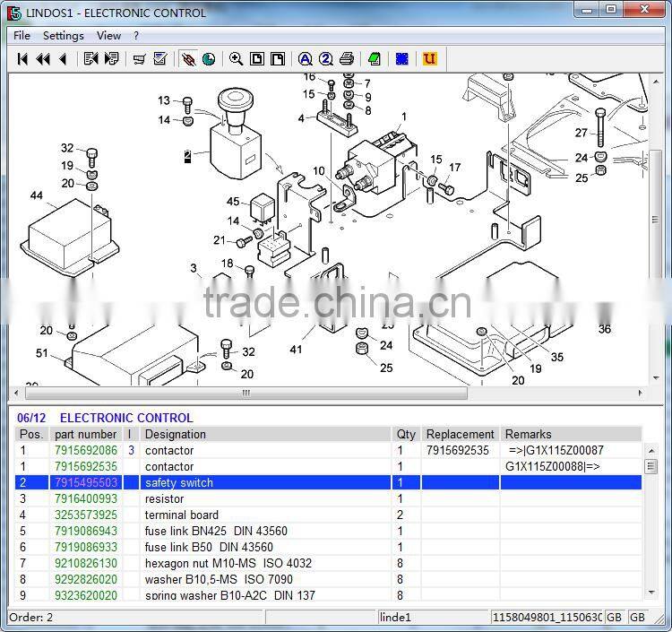Jump to first page with first-arrow icon

[x=22, y=59]
